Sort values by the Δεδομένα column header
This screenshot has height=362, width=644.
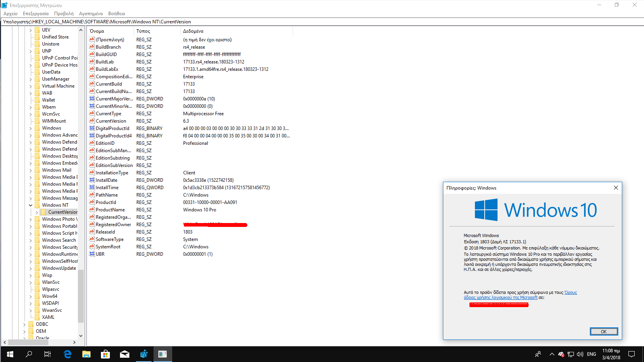click(x=237, y=31)
